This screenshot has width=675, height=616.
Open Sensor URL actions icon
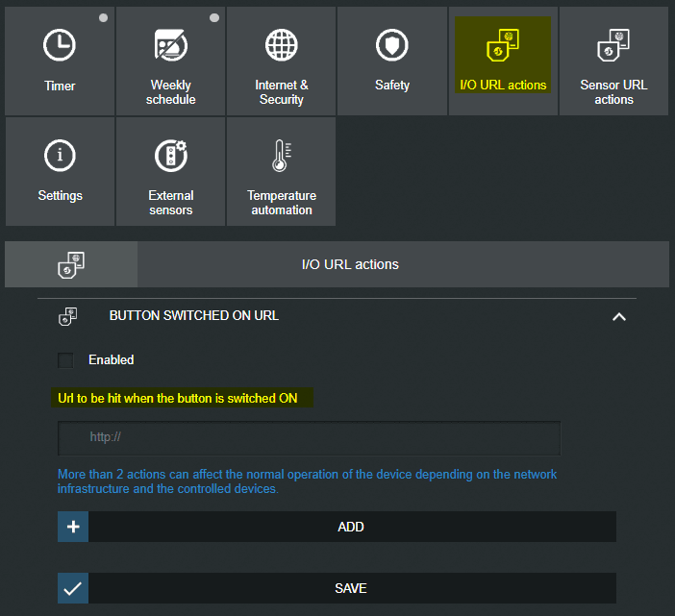click(613, 45)
